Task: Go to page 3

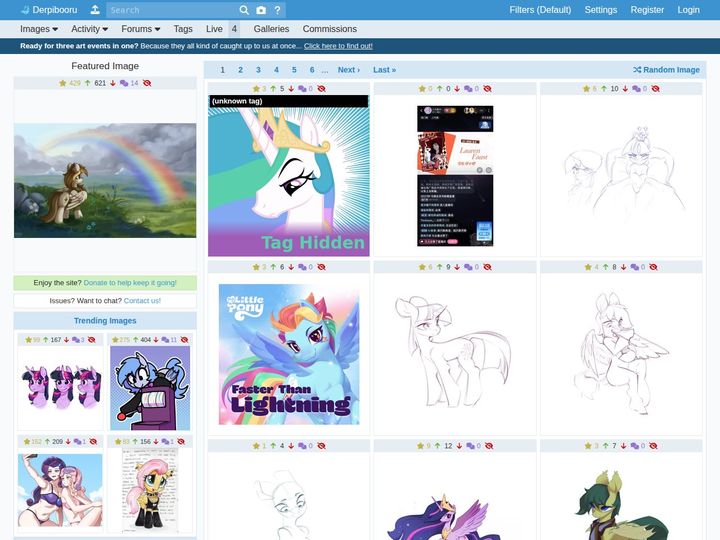Action: [x=258, y=70]
